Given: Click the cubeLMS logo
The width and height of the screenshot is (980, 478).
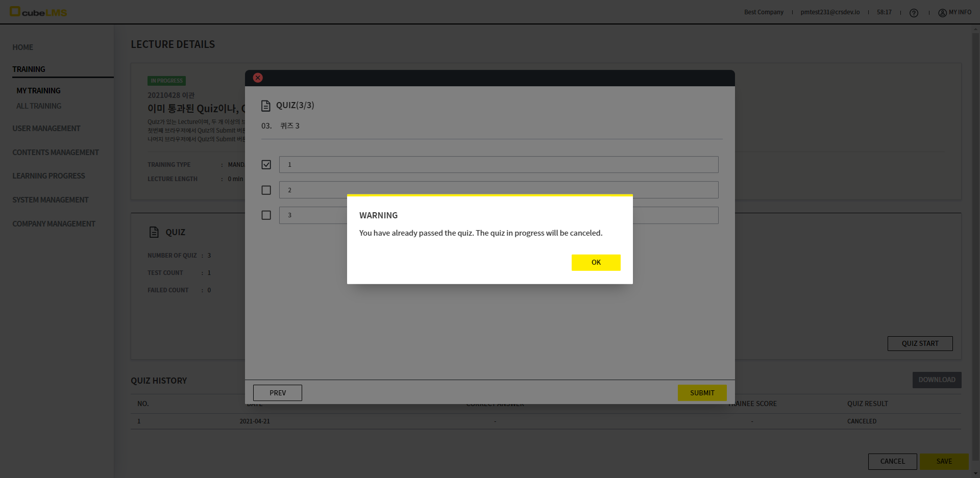Looking at the screenshot, I should pyautogui.click(x=39, y=12).
